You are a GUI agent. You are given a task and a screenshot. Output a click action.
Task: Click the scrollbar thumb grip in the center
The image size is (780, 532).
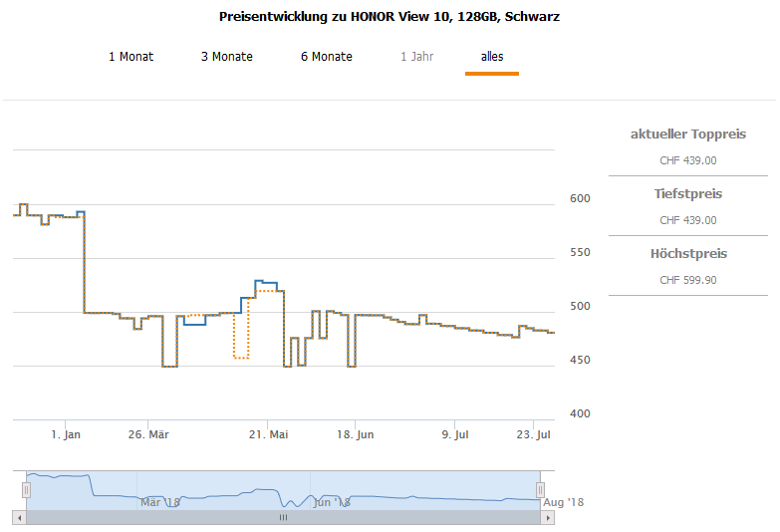click(283, 518)
